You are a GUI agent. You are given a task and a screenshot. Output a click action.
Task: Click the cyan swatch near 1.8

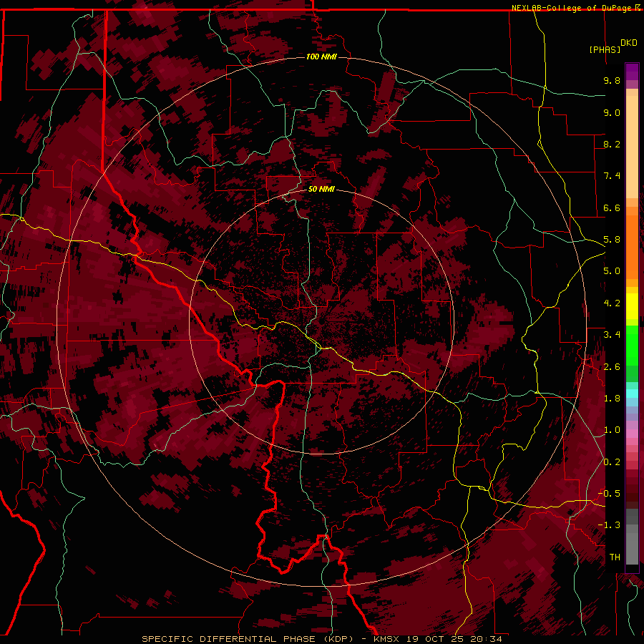pyautogui.click(x=632, y=394)
